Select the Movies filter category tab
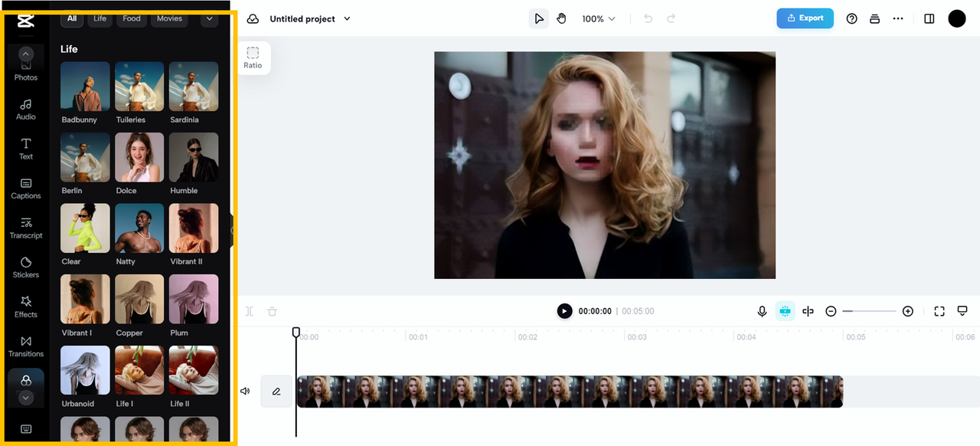 point(169,18)
